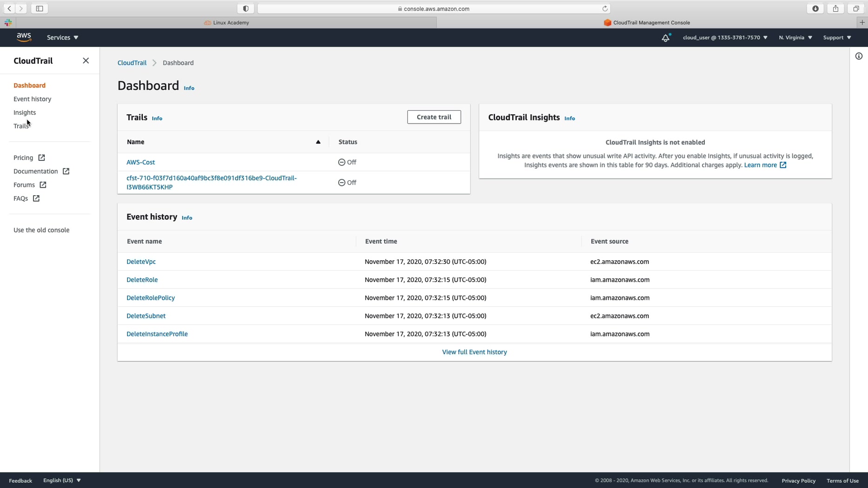
Task: Open the DeleteRolePolicy event
Action: click(151, 298)
